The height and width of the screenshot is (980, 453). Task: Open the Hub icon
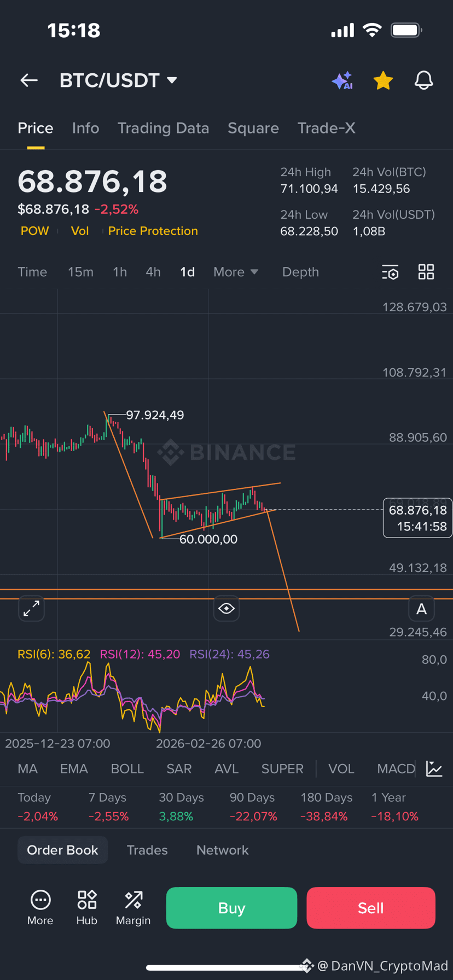click(87, 908)
